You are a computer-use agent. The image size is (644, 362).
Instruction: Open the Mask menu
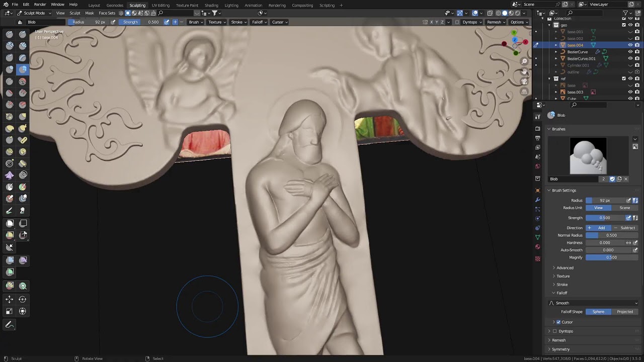click(90, 13)
